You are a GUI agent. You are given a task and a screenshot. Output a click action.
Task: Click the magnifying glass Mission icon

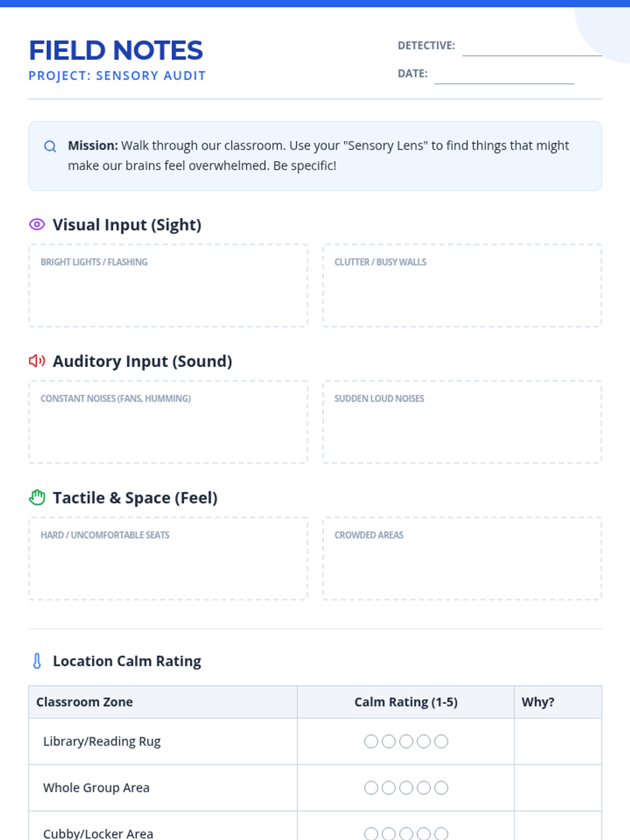[50, 146]
